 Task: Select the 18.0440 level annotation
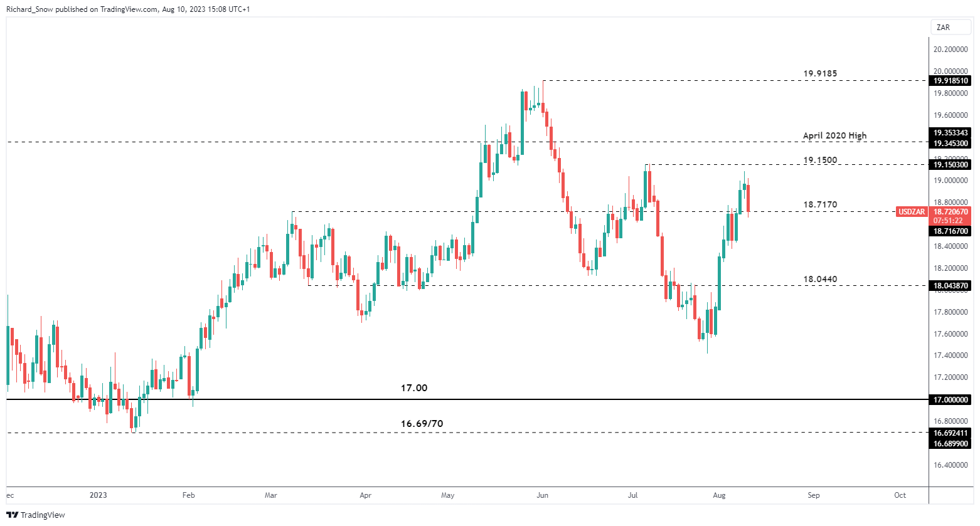[x=820, y=279]
